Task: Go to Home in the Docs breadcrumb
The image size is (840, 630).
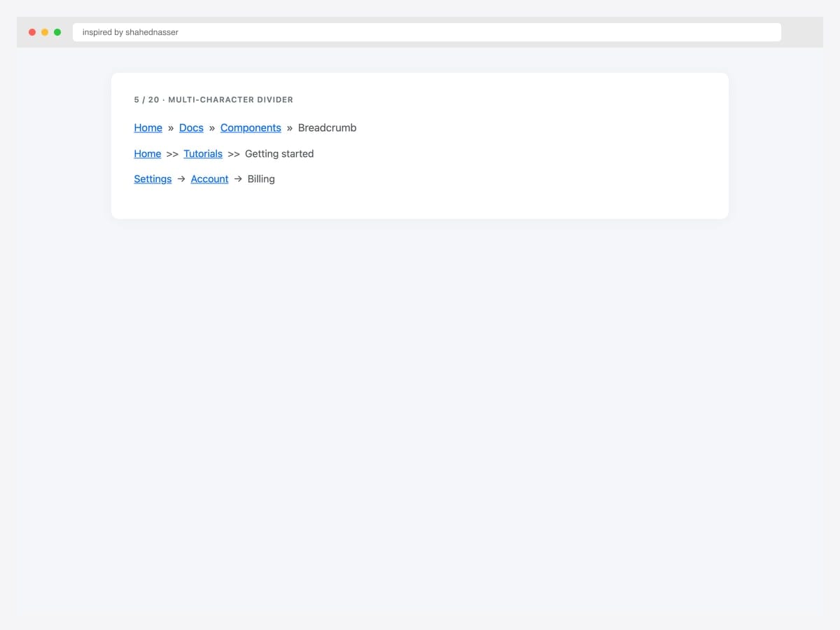Action: tap(148, 127)
